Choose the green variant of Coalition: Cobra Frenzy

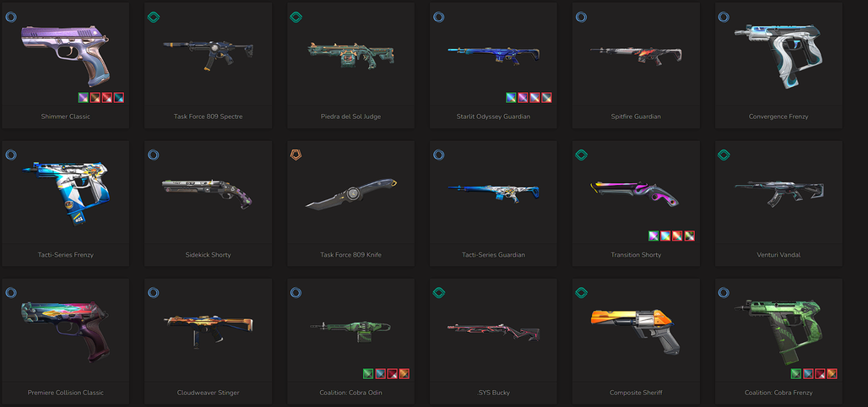click(x=796, y=374)
